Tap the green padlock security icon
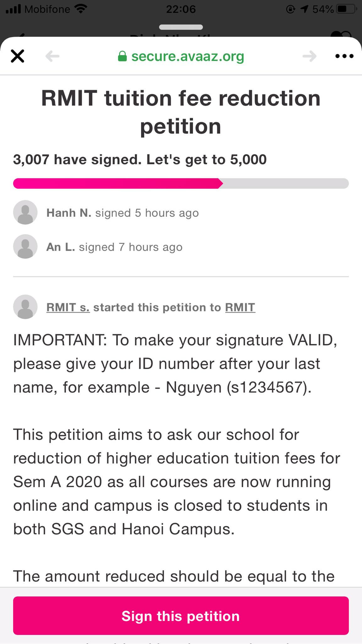Viewport: 362px width, 644px height. 122,57
